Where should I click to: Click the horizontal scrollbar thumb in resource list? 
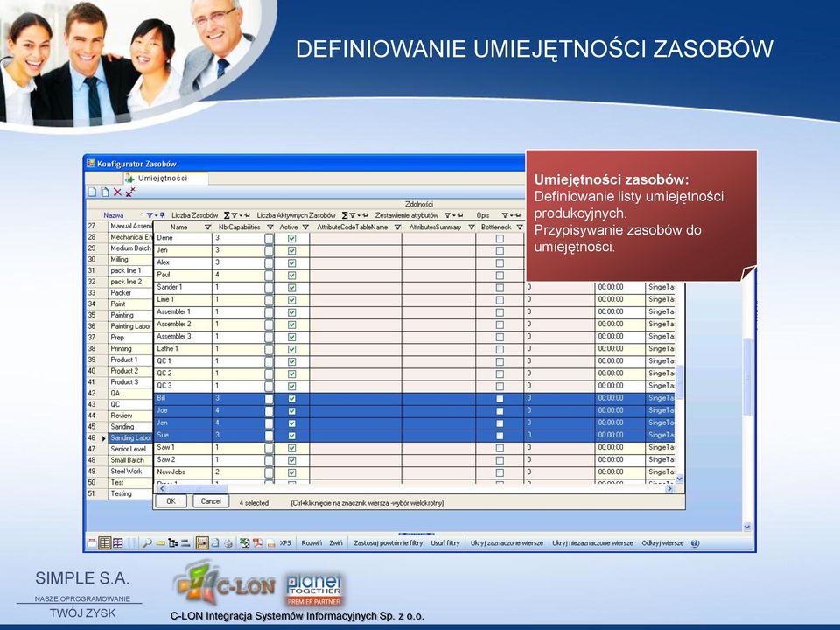click(x=197, y=489)
